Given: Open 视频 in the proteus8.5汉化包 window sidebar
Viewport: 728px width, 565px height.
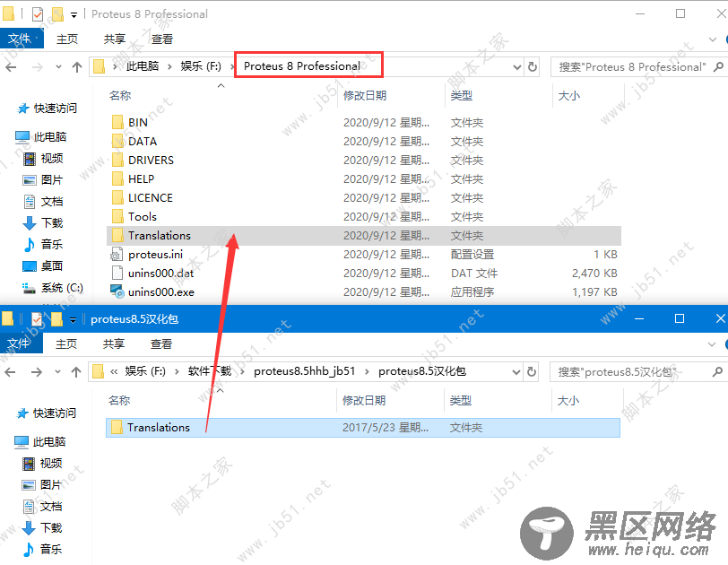Looking at the screenshot, I should (x=42, y=464).
